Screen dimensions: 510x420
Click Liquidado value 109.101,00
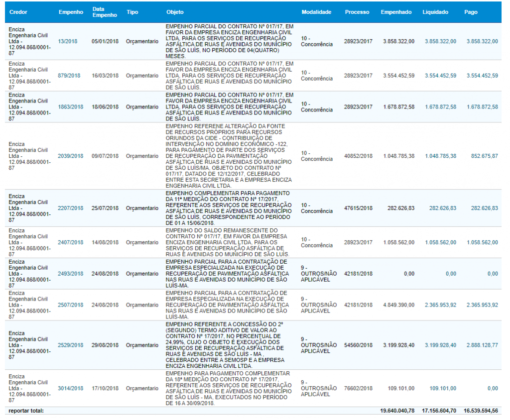442,388
